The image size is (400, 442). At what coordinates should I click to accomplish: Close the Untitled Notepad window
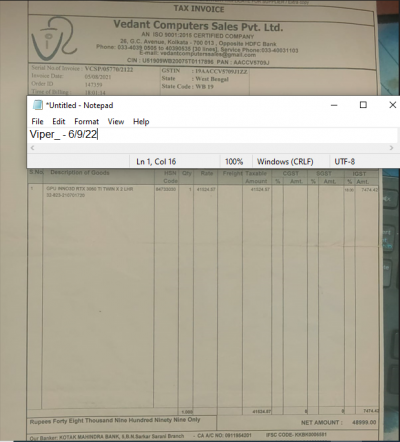click(x=392, y=105)
